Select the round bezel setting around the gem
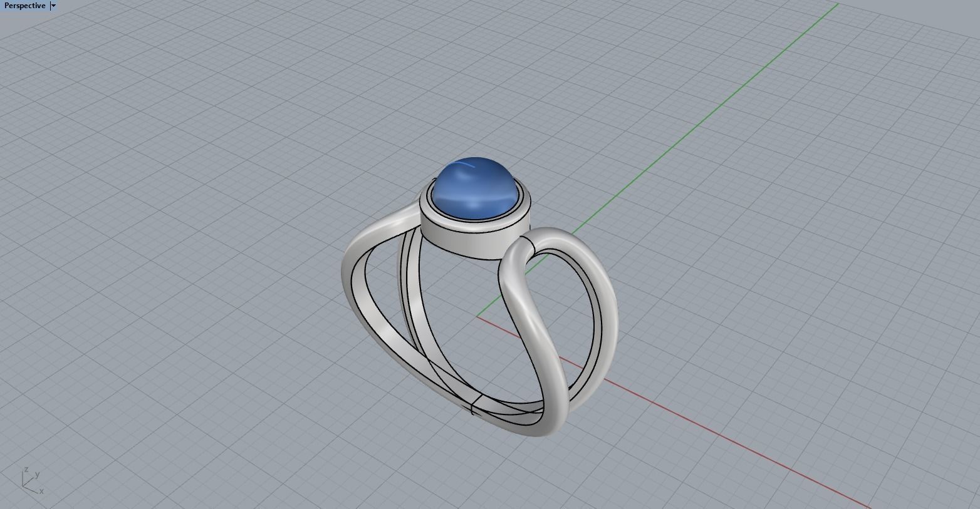980x509 pixels. click(476, 241)
